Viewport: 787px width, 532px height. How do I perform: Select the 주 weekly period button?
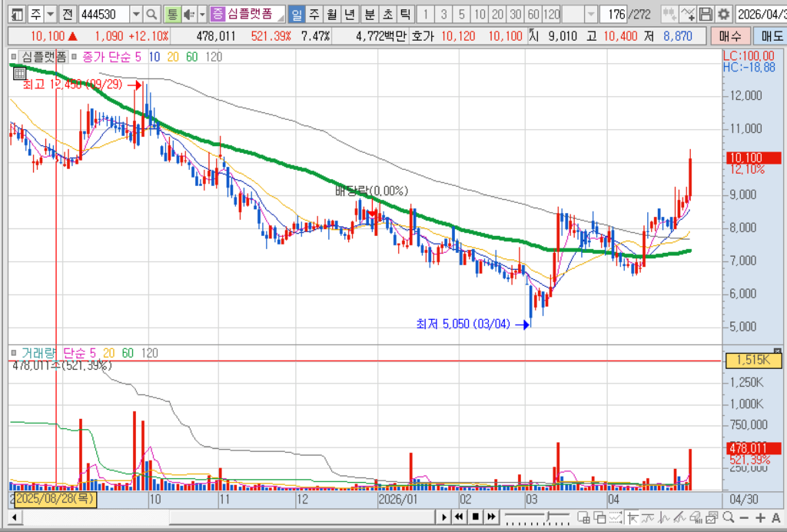pos(314,14)
